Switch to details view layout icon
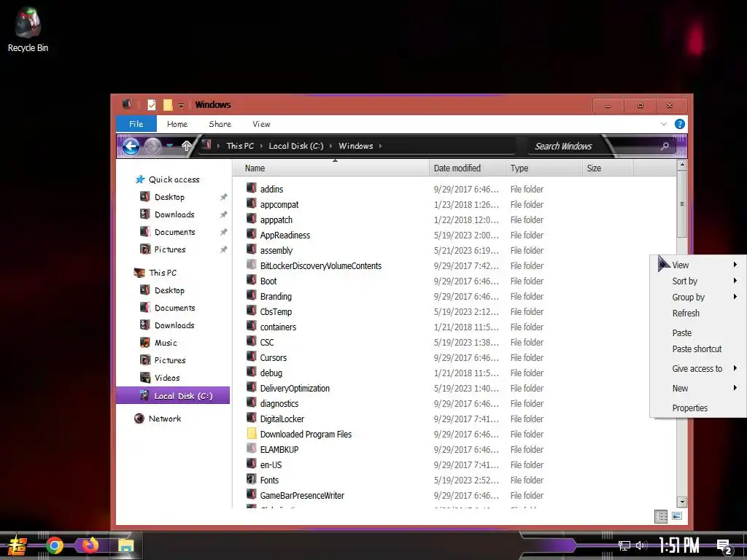The width and height of the screenshot is (747, 560). pyautogui.click(x=661, y=516)
